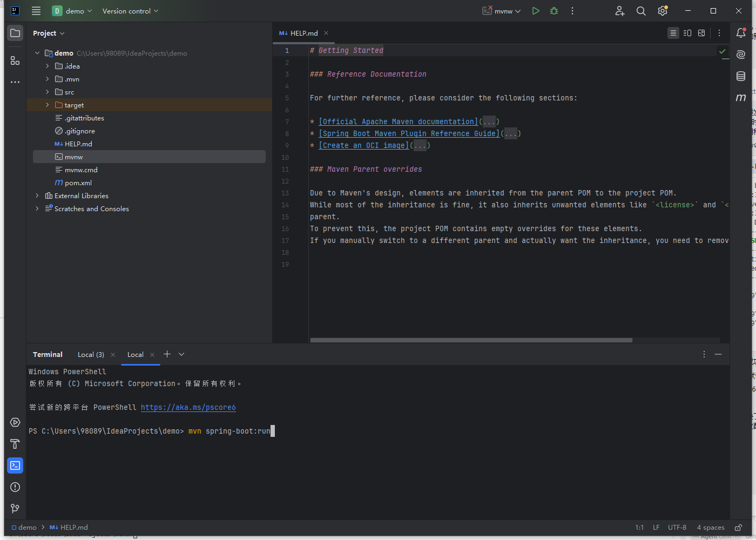The image size is (756, 540).
Task: Click the editor horizontal scrollbar
Action: point(471,340)
